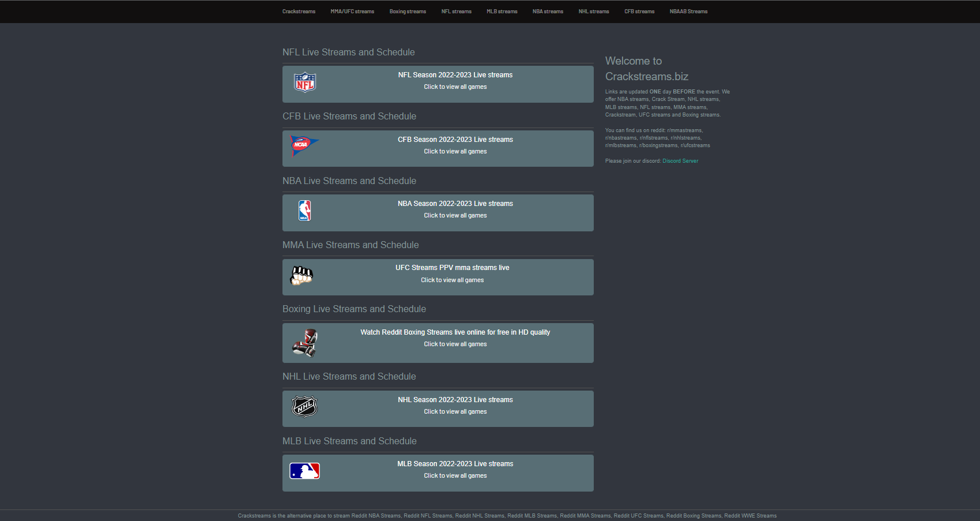Open Watch Reddit Boxing Streams link

(x=455, y=332)
